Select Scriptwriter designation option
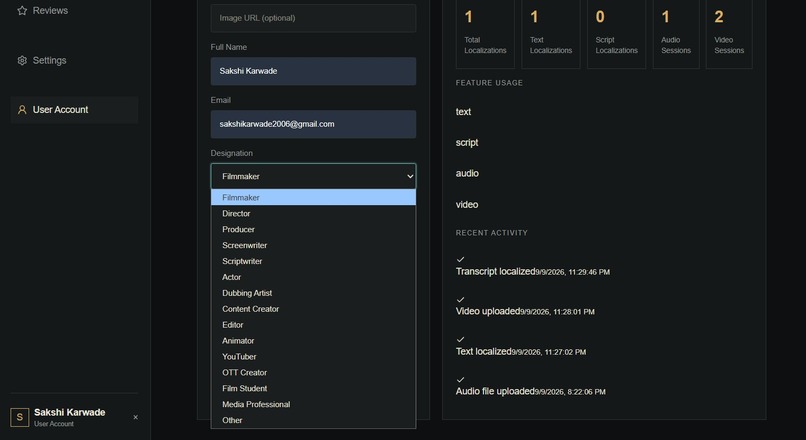This screenshot has width=806, height=440. coord(313,261)
